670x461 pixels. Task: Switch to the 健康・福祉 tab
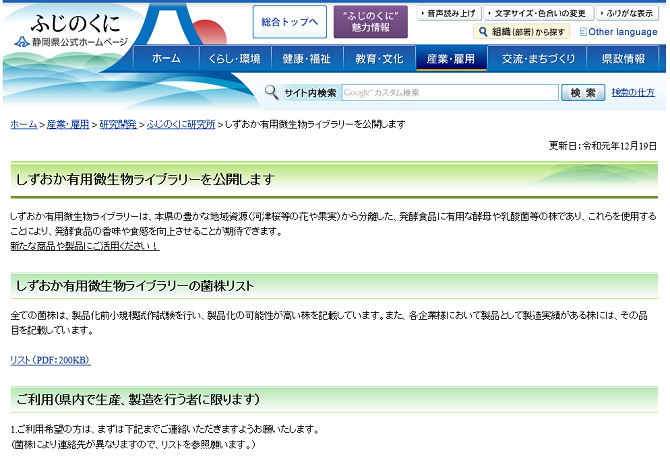[x=306, y=59]
